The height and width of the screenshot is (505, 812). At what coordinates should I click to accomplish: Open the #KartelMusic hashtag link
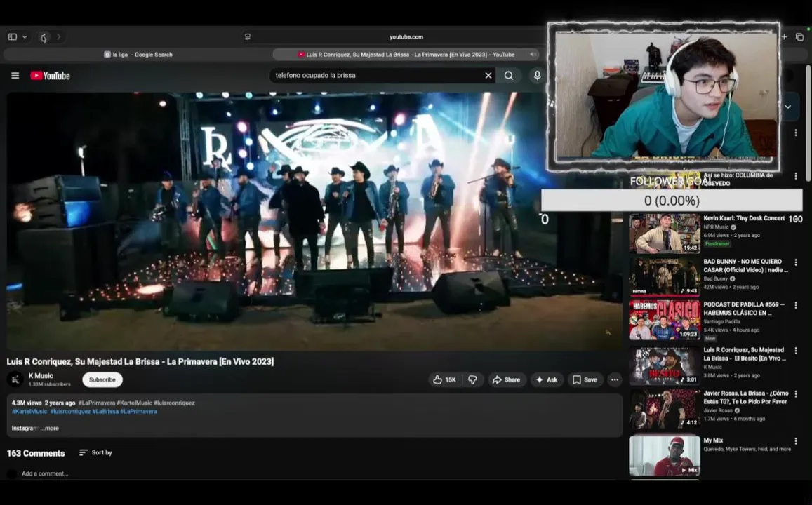pyautogui.click(x=29, y=411)
